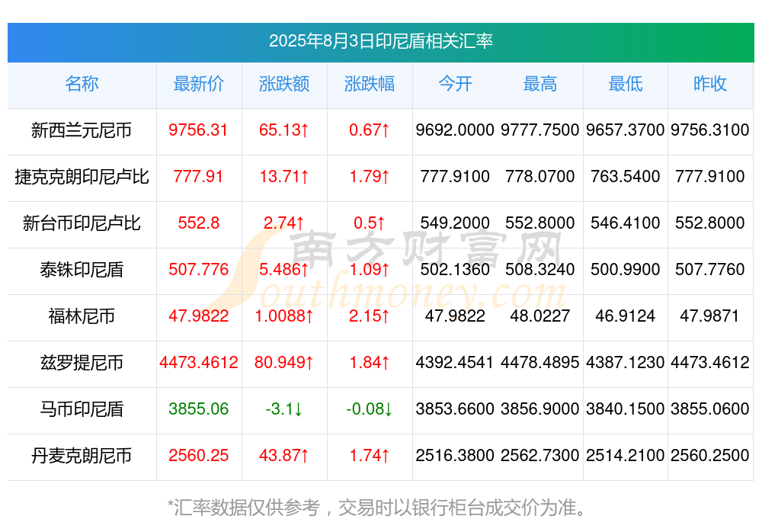
Task: Click latest price 2560.25
Action: [198, 456]
